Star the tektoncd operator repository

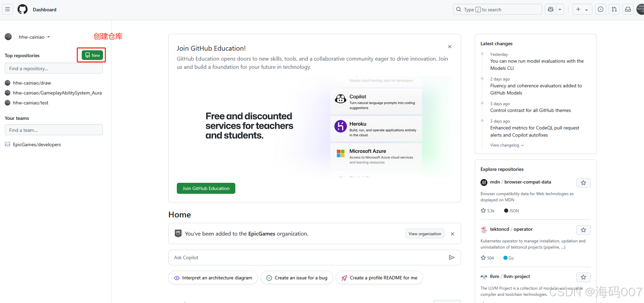tap(583, 230)
